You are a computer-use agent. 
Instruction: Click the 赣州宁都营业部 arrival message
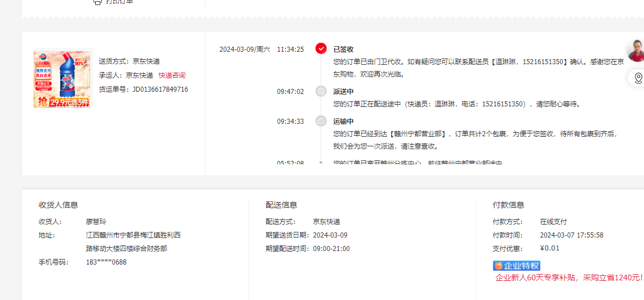[476, 140]
